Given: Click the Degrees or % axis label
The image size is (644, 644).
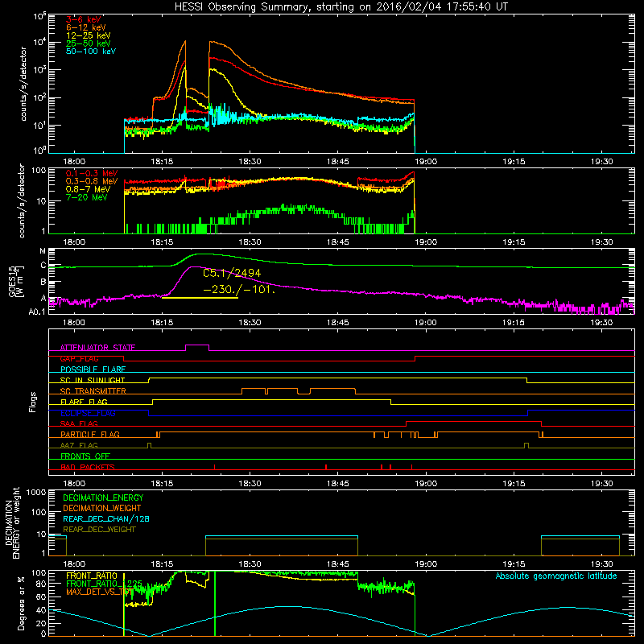Looking at the screenshot, I should [21, 603].
